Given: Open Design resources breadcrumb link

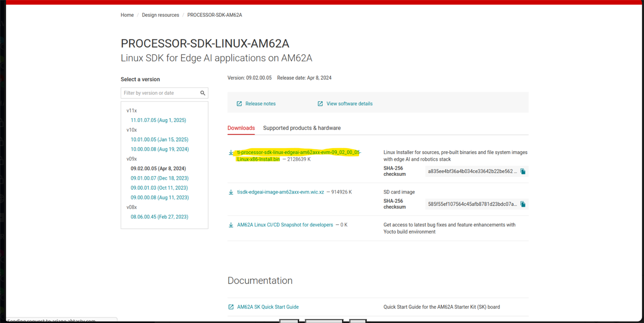Looking at the screenshot, I should 160,15.
